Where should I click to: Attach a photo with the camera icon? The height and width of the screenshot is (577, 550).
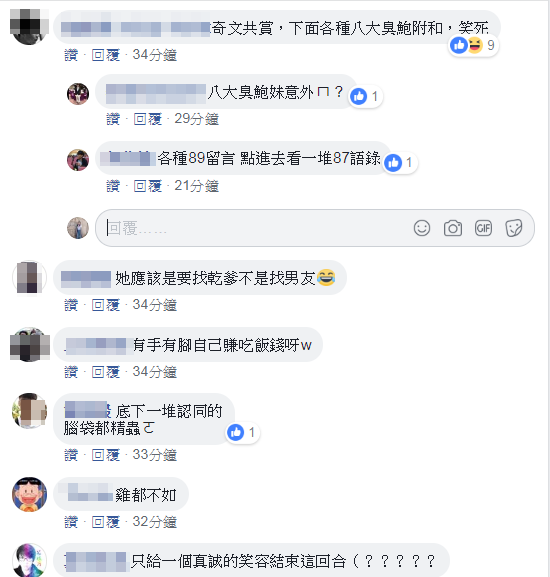tap(453, 228)
